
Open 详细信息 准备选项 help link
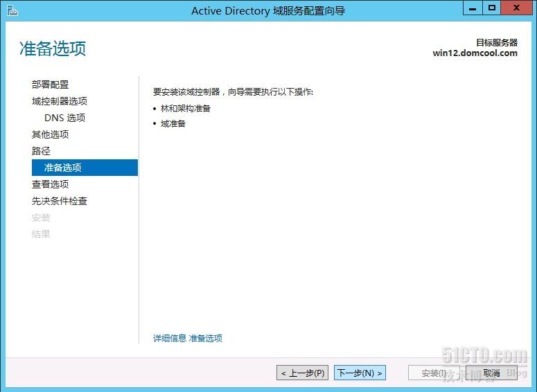[x=188, y=338]
